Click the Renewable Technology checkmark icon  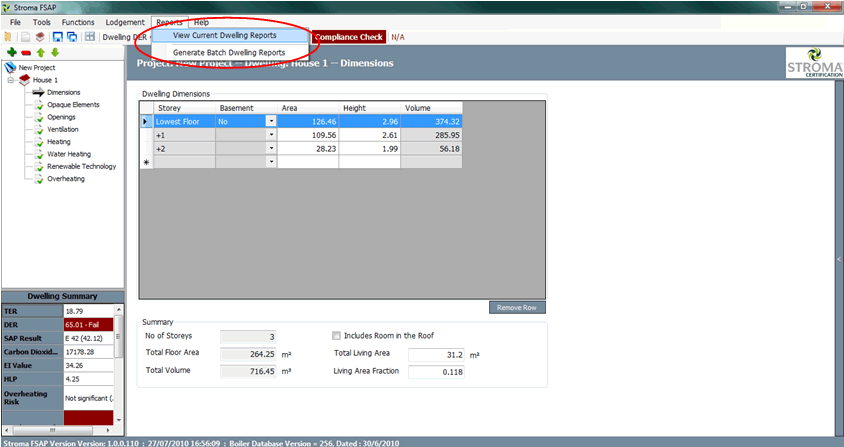click(39, 167)
